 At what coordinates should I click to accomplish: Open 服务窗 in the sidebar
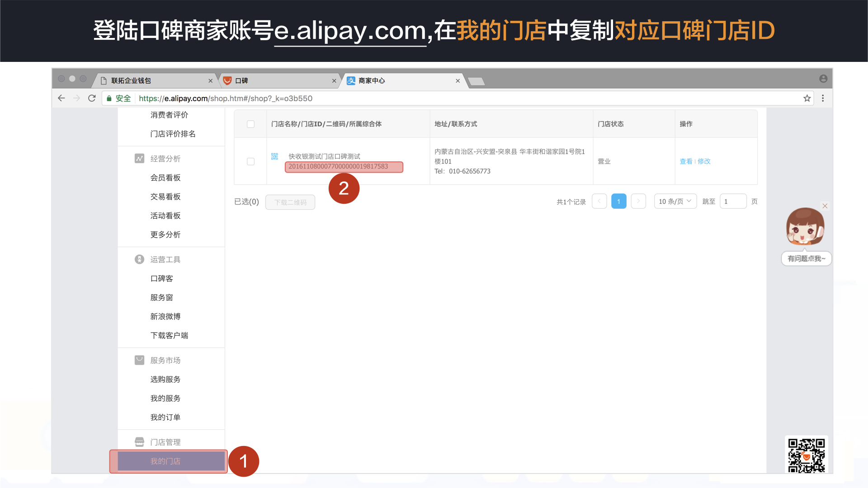pyautogui.click(x=162, y=297)
